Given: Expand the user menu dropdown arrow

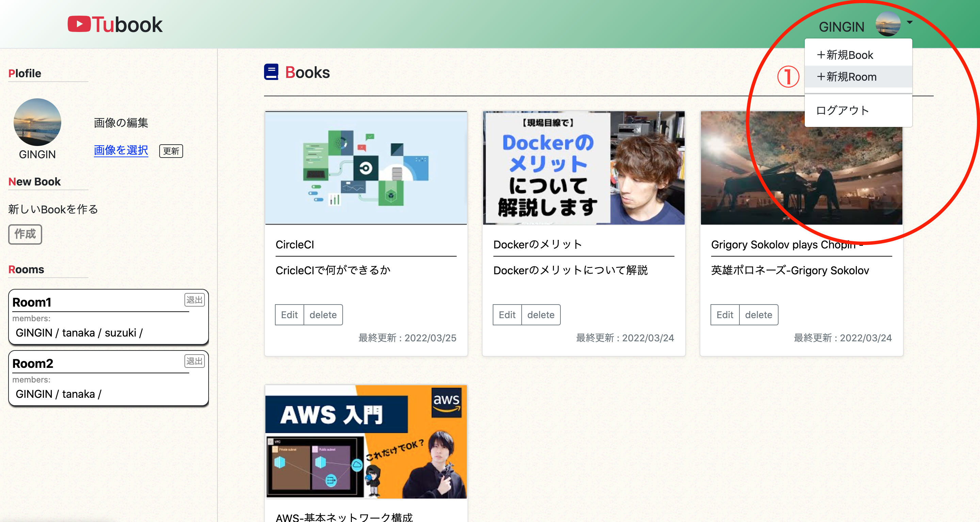Looking at the screenshot, I should click(910, 22).
